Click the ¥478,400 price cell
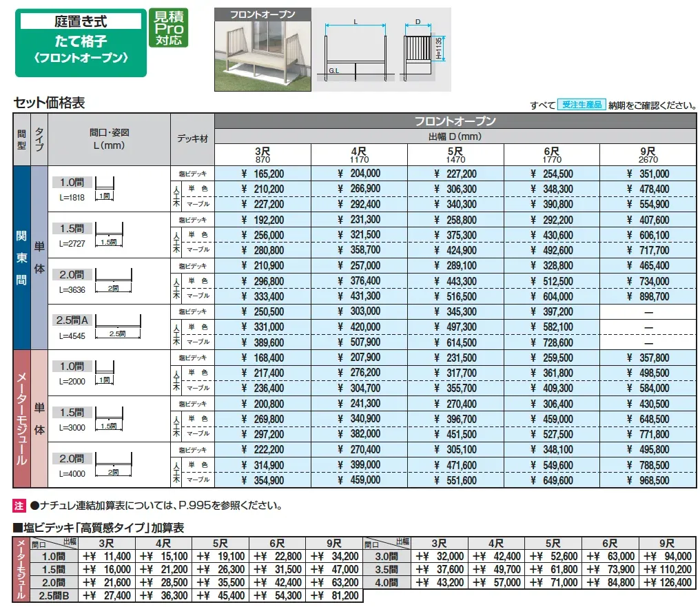This screenshot has width=700, height=607. click(648, 189)
